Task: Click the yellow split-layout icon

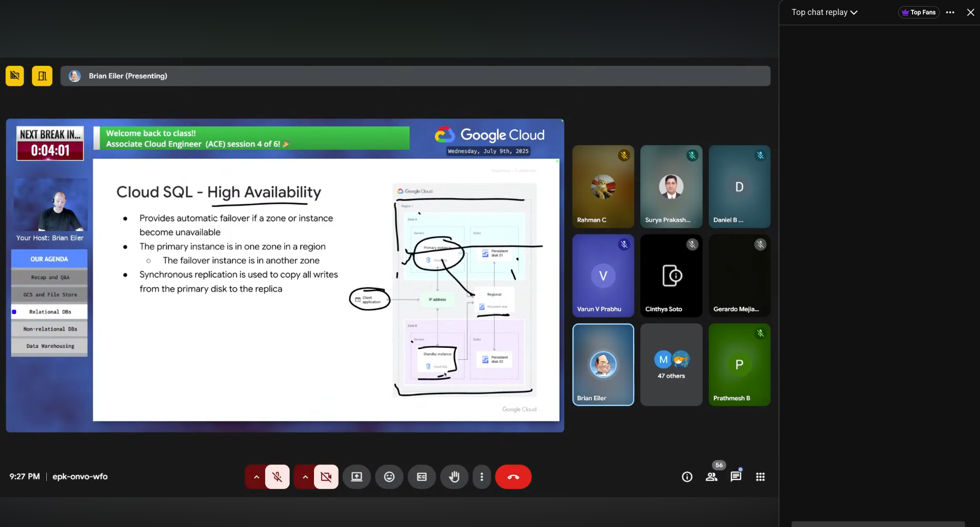Action: [42, 76]
